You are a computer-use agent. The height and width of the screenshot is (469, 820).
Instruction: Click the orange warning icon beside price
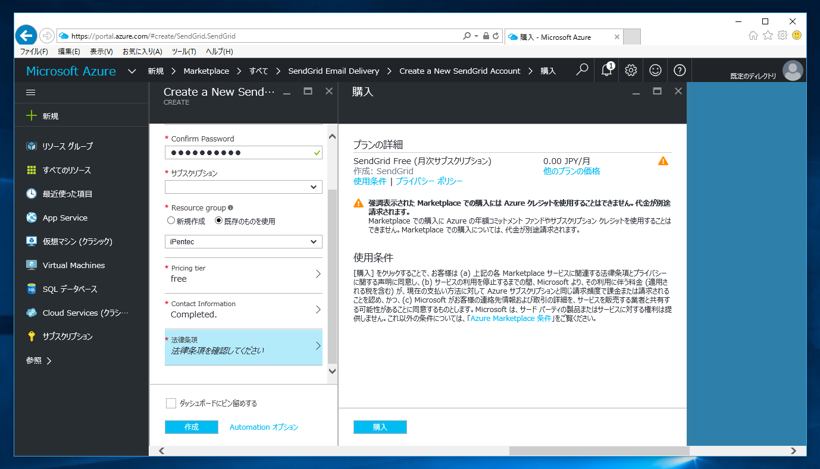pos(663,161)
